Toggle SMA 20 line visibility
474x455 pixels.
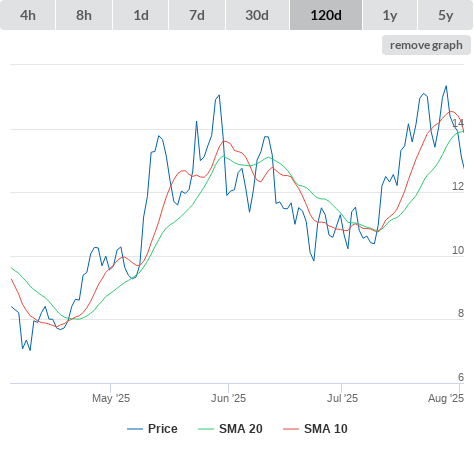(240, 429)
